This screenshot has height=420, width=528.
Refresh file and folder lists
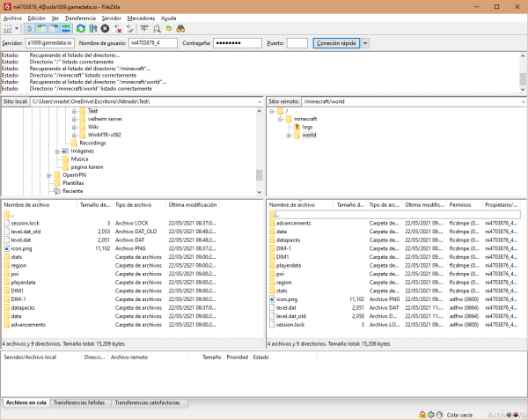click(x=81, y=29)
